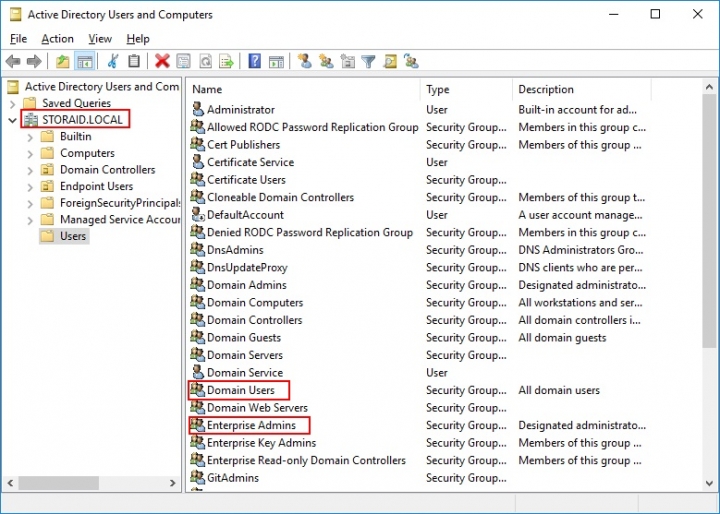Export the list with the Export List icon
Viewport: 720px width, 514px height.
(227, 61)
